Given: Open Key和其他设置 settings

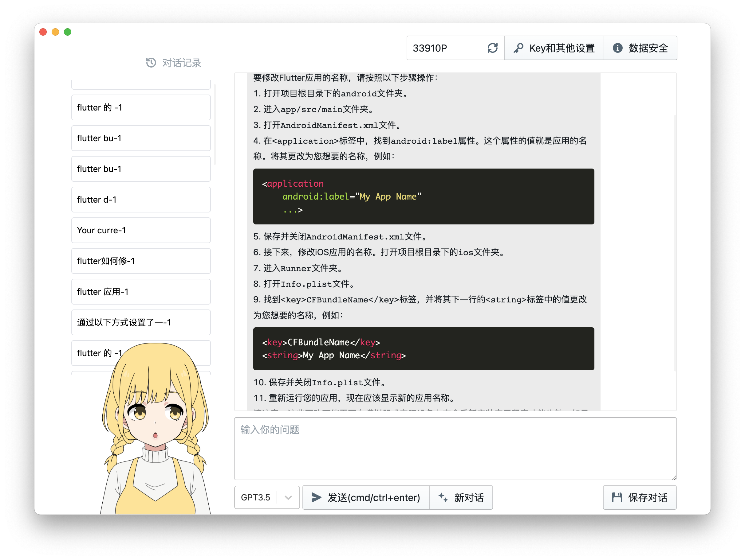Looking at the screenshot, I should tap(554, 48).
